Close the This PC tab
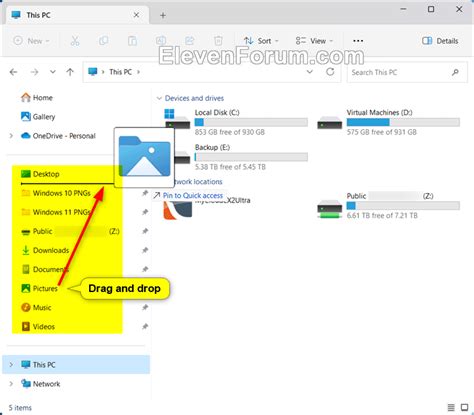Viewport: 474px width, 415px height. pyautogui.click(x=136, y=15)
